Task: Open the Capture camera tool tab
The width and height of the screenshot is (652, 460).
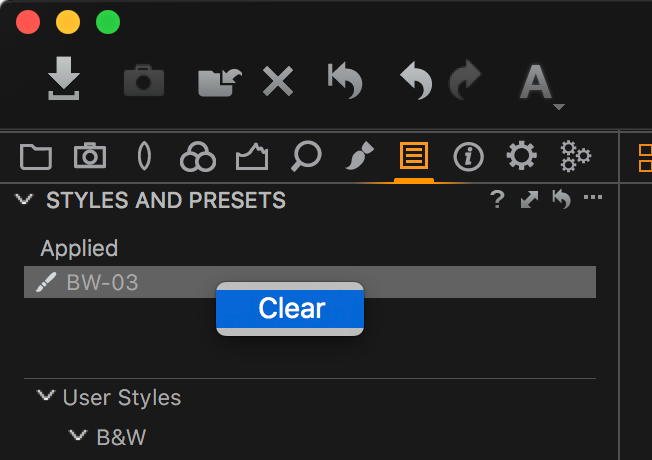Action: [90, 156]
